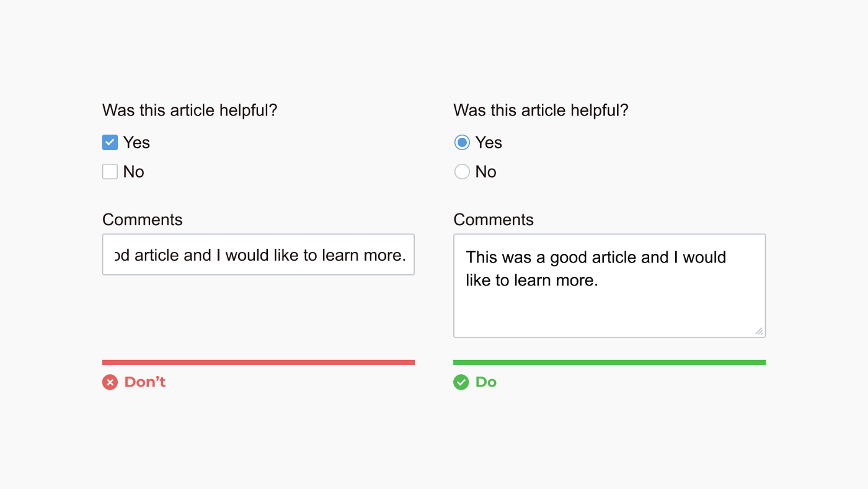Click the question heading above the checkboxes
This screenshot has height=489, width=868.
[x=190, y=110]
